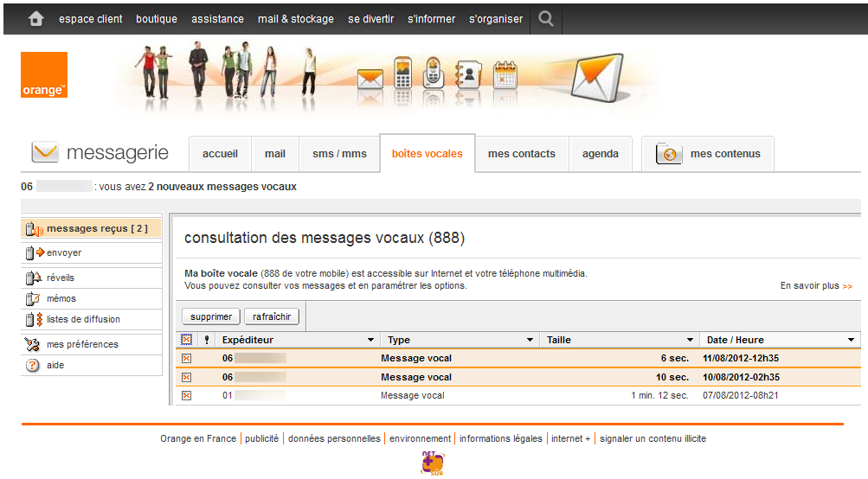Open search with the magnifier icon
This screenshot has height=479, width=868.
pyautogui.click(x=545, y=18)
